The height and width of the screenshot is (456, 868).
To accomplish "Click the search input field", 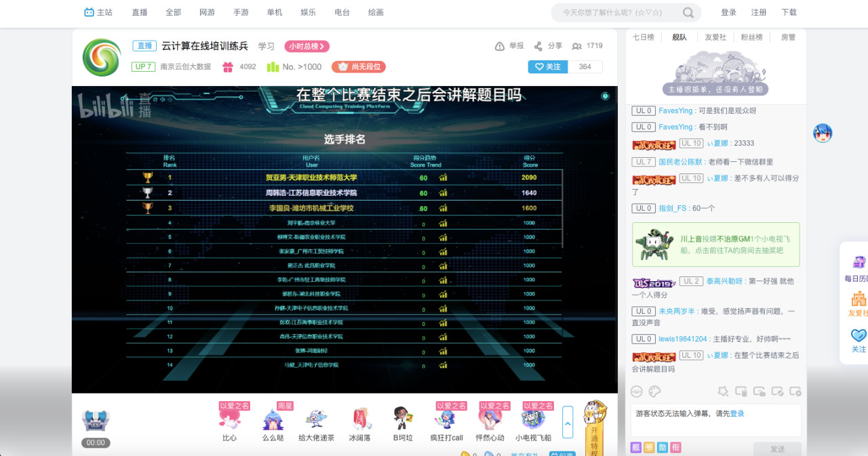I will click(x=614, y=13).
